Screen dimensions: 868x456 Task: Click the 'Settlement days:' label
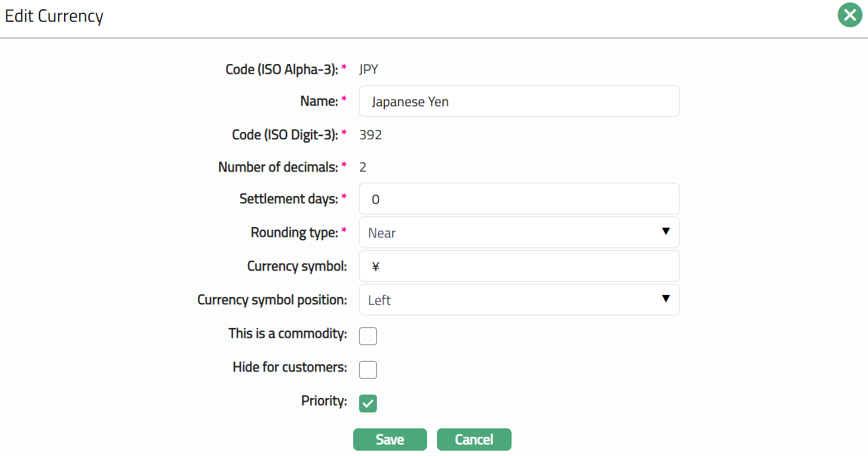(x=288, y=199)
